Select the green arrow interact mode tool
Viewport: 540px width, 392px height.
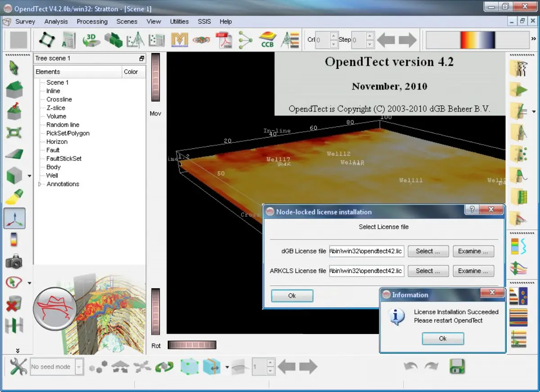14,68
